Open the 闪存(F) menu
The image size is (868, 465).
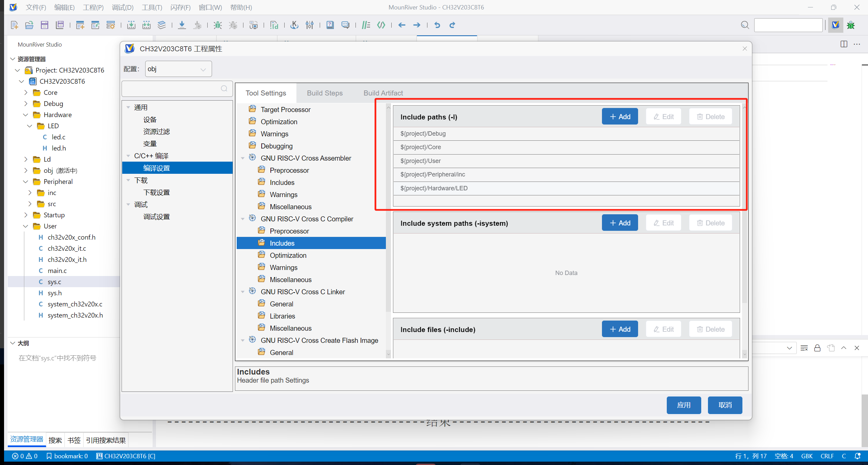[x=180, y=7]
